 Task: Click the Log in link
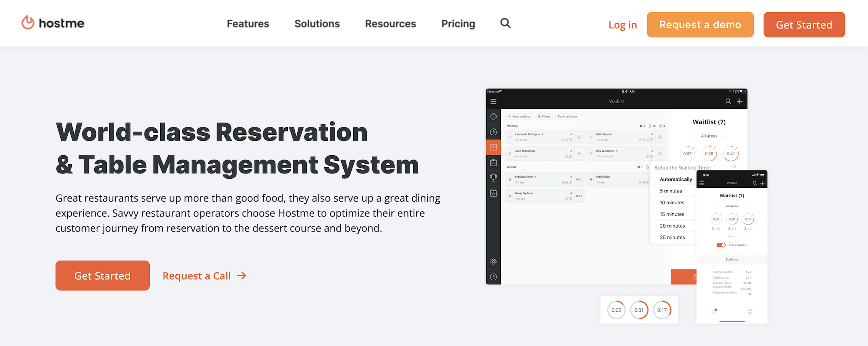point(623,25)
